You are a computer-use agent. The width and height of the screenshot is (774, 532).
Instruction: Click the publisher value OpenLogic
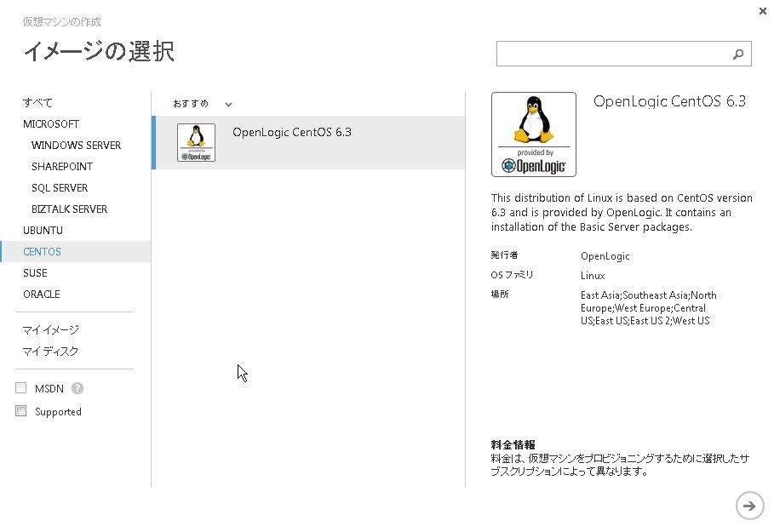[605, 256]
